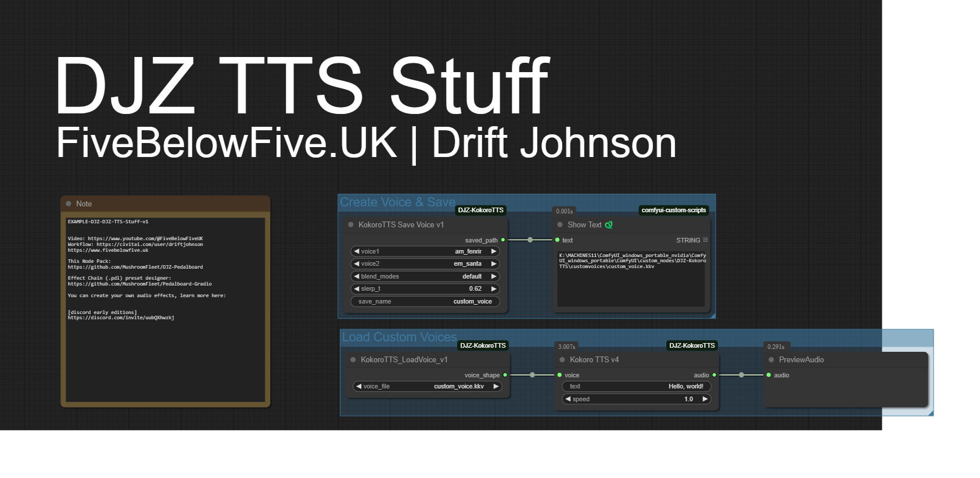This screenshot has height=478, width=980.
Task: Decrease speed with its left arrow
Action: 568,399
